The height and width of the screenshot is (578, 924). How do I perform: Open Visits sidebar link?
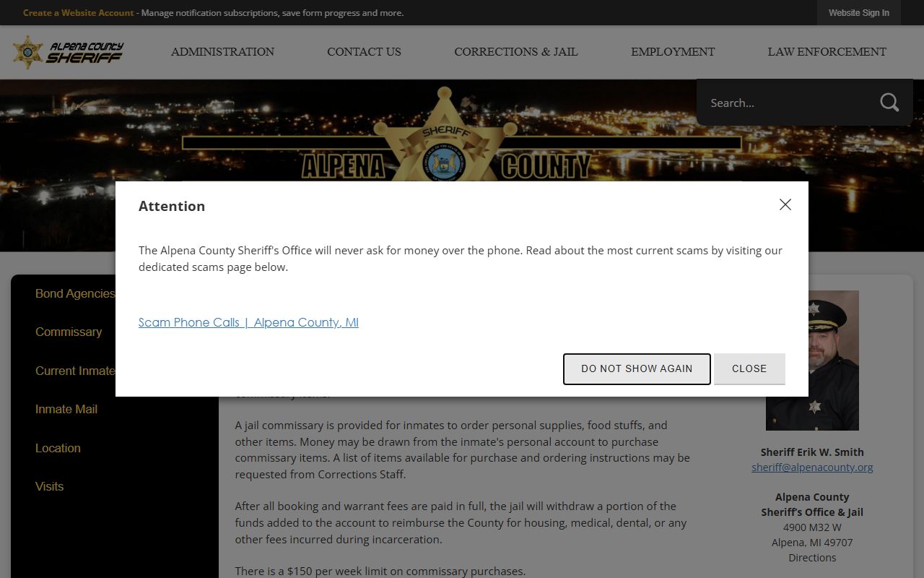pos(49,486)
